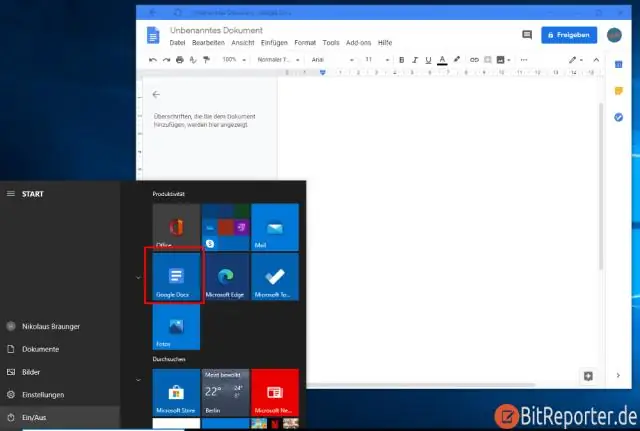Rename the Unbenanntes Dokument title

[x=216, y=30]
